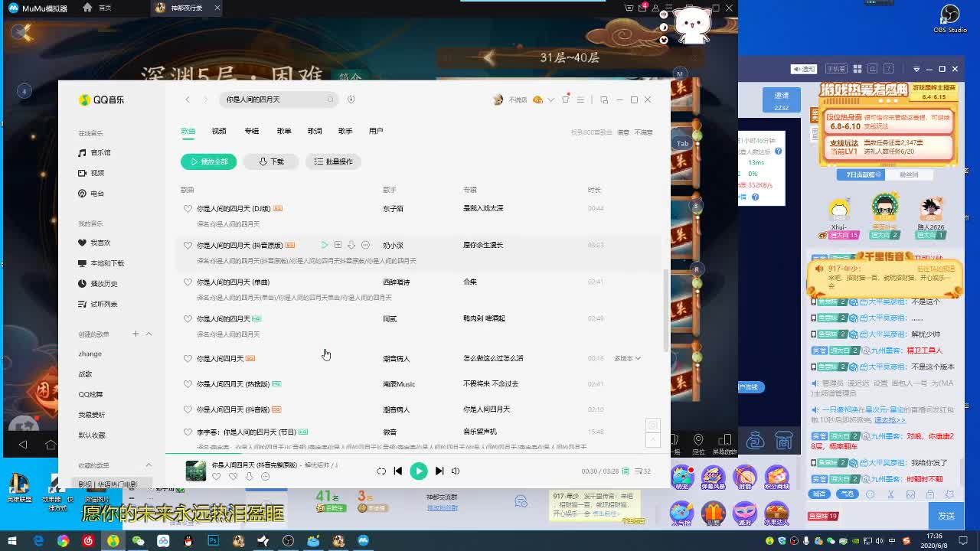Skip to the next track
Screen dimensions: 980x551
(439, 471)
